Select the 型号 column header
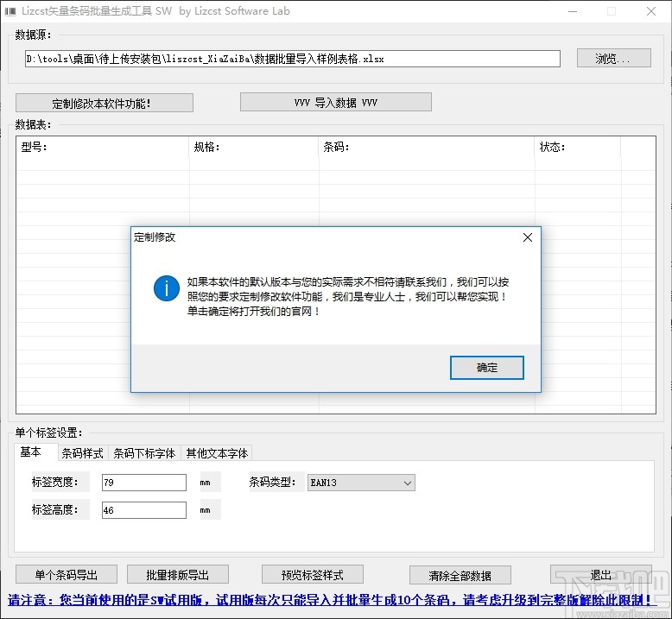Screen dimensions: 672x619 click(x=103, y=147)
